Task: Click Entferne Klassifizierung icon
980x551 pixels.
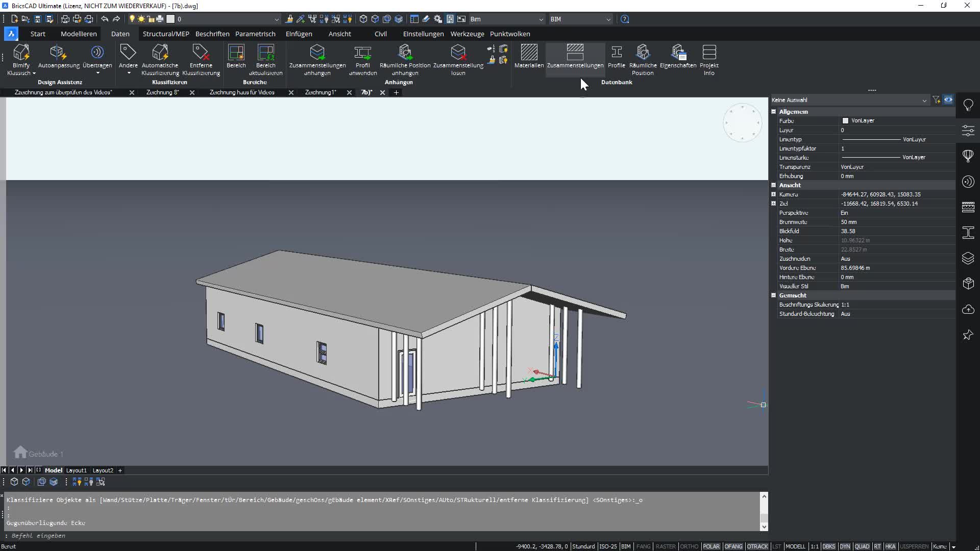Action: tap(201, 60)
